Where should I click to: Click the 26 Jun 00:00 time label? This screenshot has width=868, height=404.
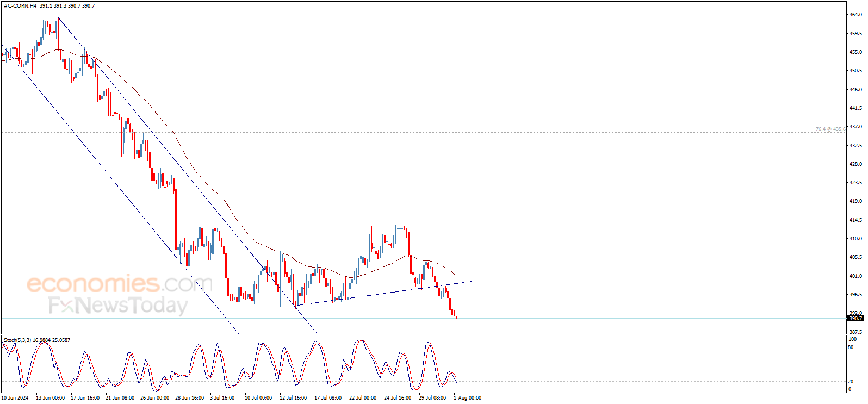[154, 398]
